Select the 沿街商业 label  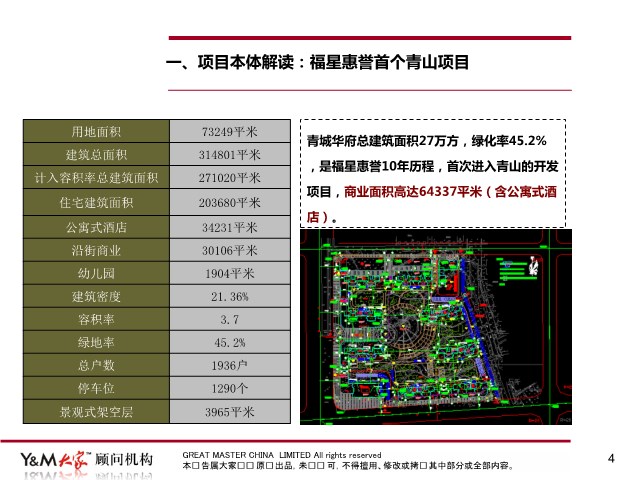coord(96,250)
